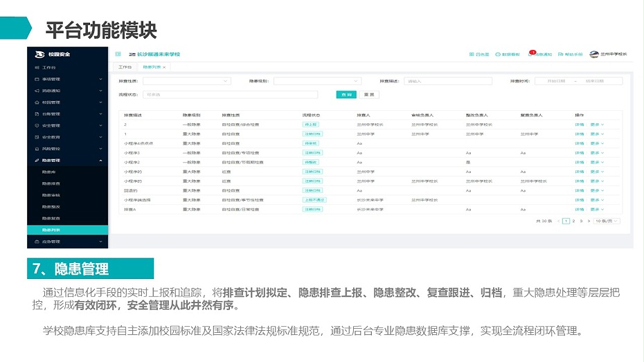Image resolution: width=644 pixels, height=362 pixels.
Task: Click the 查询 search button
Action: pyautogui.click(x=346, y=95)
